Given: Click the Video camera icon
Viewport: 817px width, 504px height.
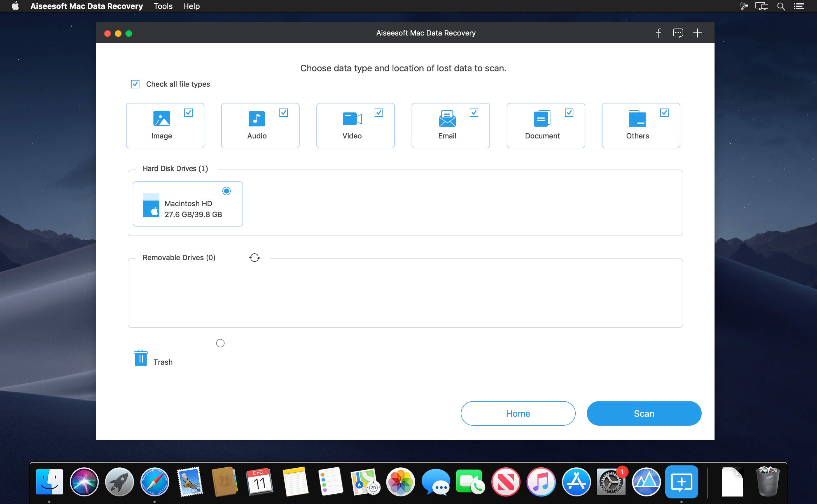Looking at the screenshot, I should 352,119.
